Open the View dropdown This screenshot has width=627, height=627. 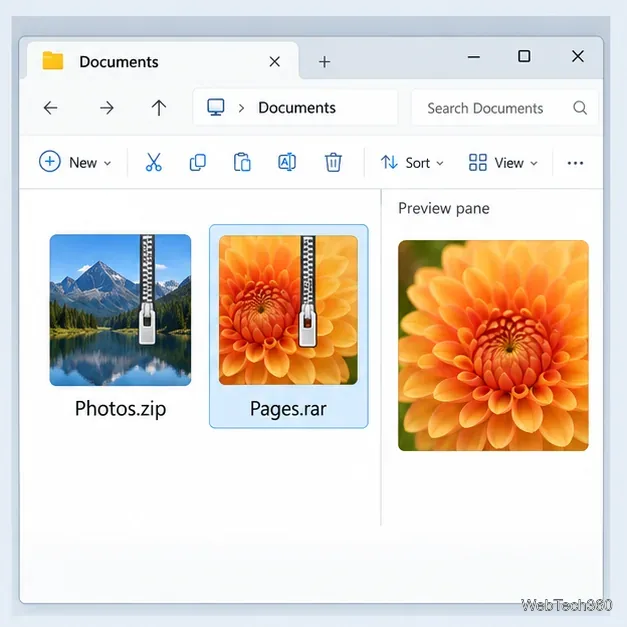point(503,163)
